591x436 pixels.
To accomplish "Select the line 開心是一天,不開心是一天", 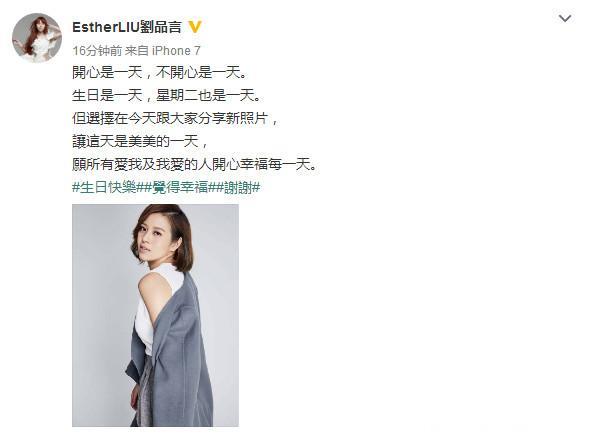I will click(160, 72).
